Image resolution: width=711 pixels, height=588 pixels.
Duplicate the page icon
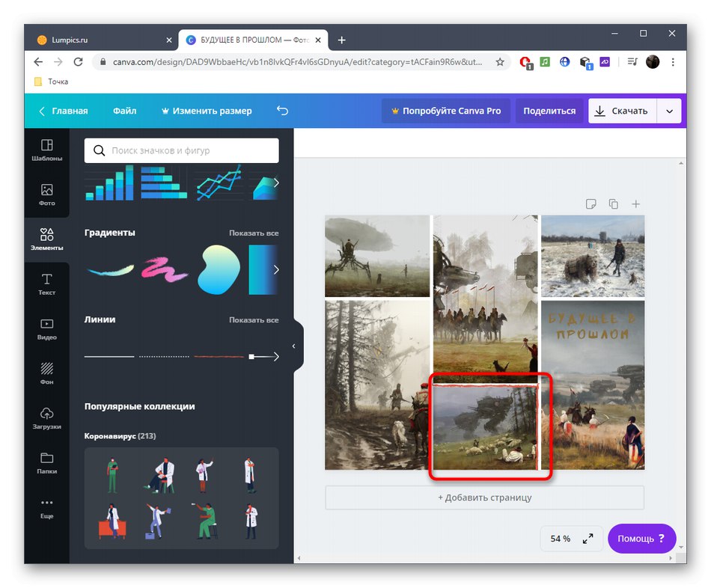tap(613, 204)
